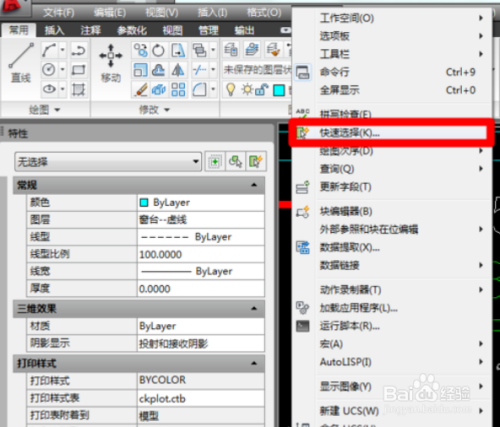The height and width of the screenshot is (427, 500).
Task: Open the 文件(F) menu
Action: click(59, 13)
